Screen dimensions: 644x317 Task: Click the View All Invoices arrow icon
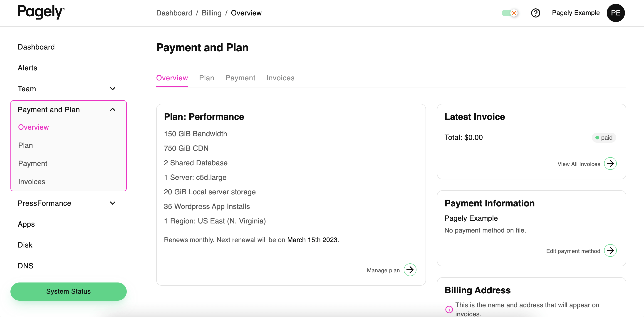610,163
